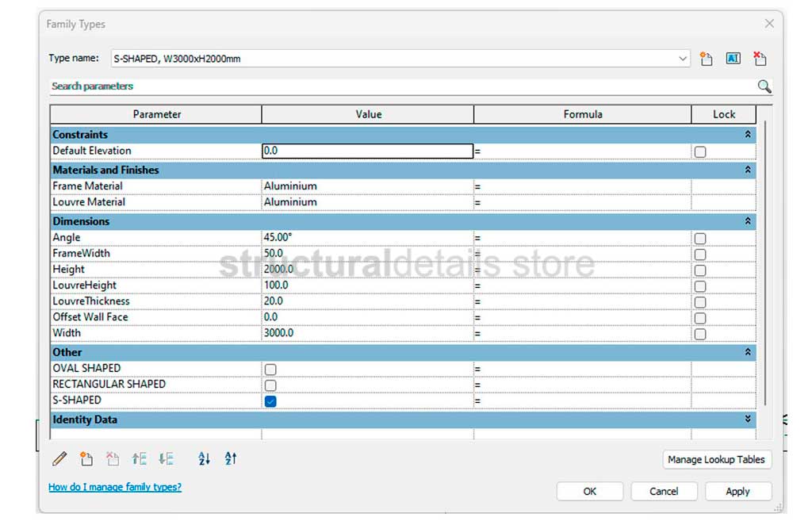The width and height of the screenshot is (812, 525).
Task: Click the Frame Material formula cell
Action: (x=583, y=186)
